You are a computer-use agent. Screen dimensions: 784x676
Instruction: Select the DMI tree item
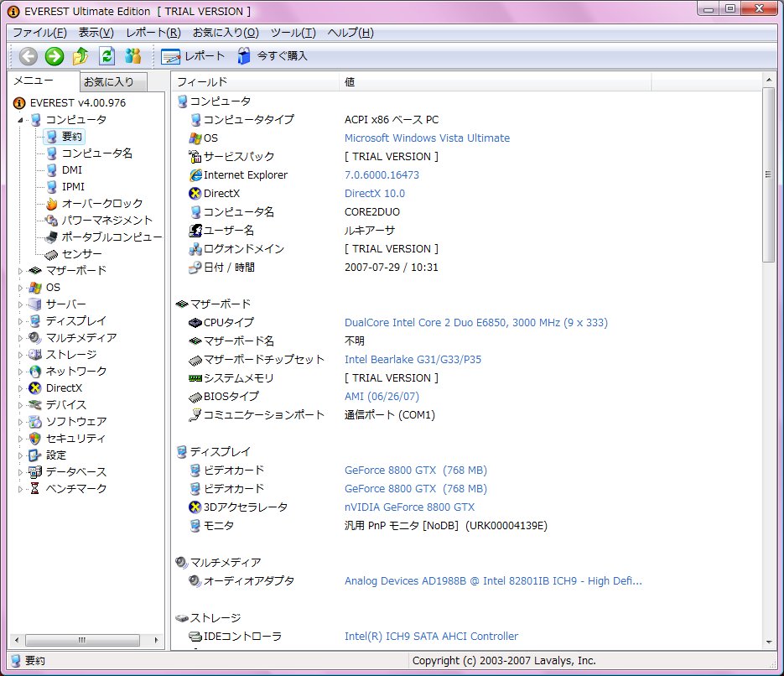pos(72,170)
